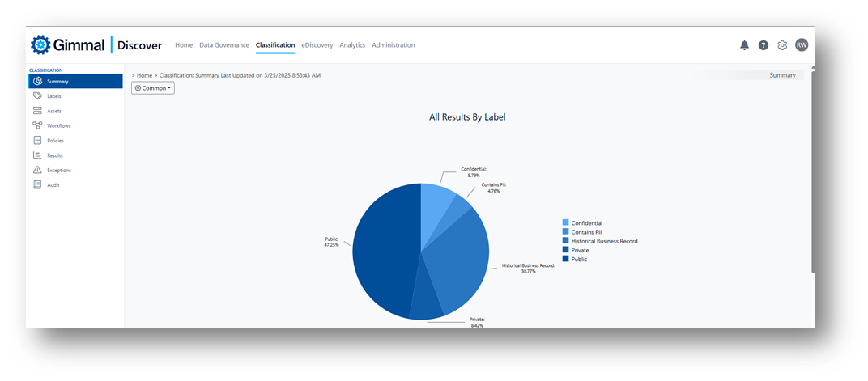Image resolution: width=868 pixels, height=381 pixels.
Task: Expand the Common dropdown
Action: coord(153,88)
